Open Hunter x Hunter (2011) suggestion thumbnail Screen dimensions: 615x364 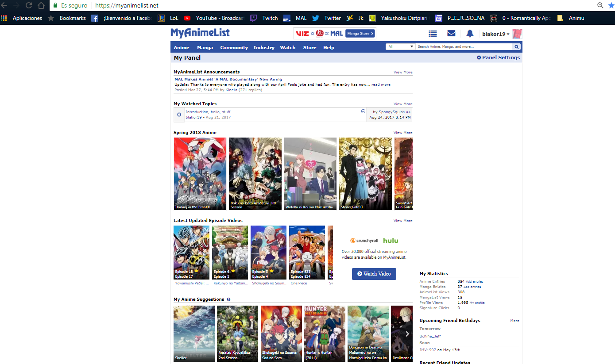pyautogui.click(x=325, y=333)
